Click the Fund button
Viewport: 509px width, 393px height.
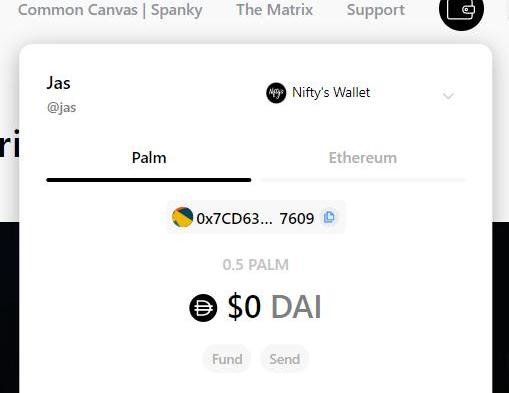[x=227, y=359]
